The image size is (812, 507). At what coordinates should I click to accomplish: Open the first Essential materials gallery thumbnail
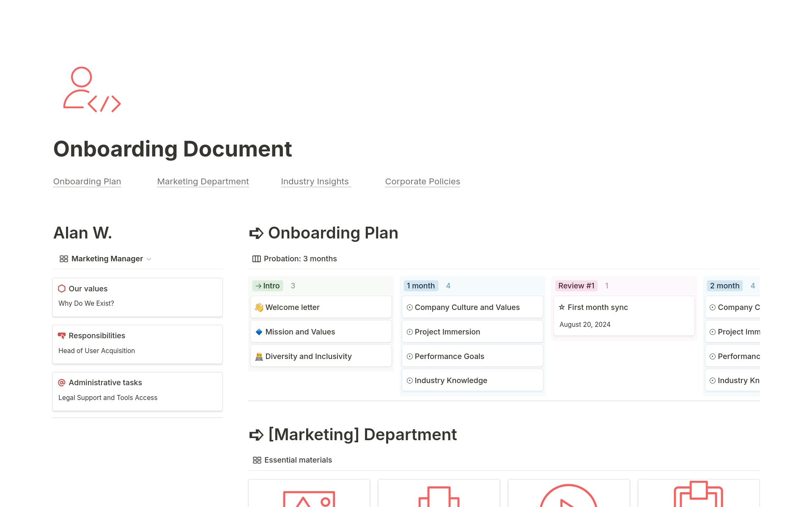[x=309, y=494]
